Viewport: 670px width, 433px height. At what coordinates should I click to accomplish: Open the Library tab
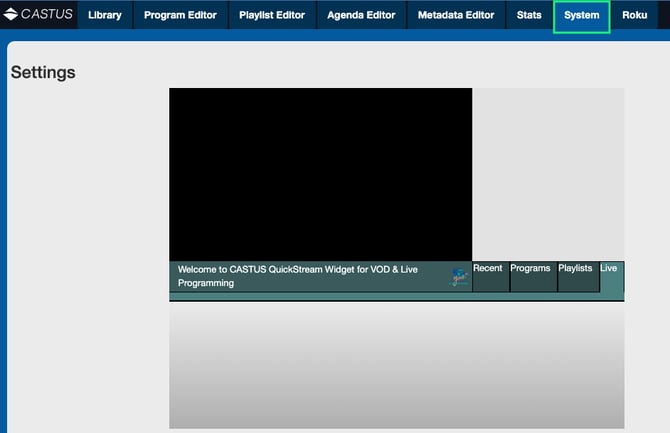tap(104, 15)
